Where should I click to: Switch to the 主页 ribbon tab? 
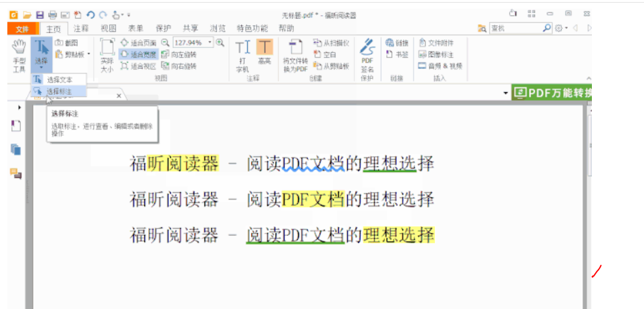(53, 29)
